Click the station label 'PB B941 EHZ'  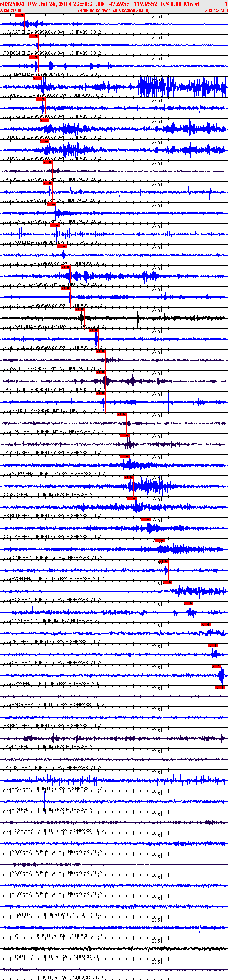[x=16, y=725]
